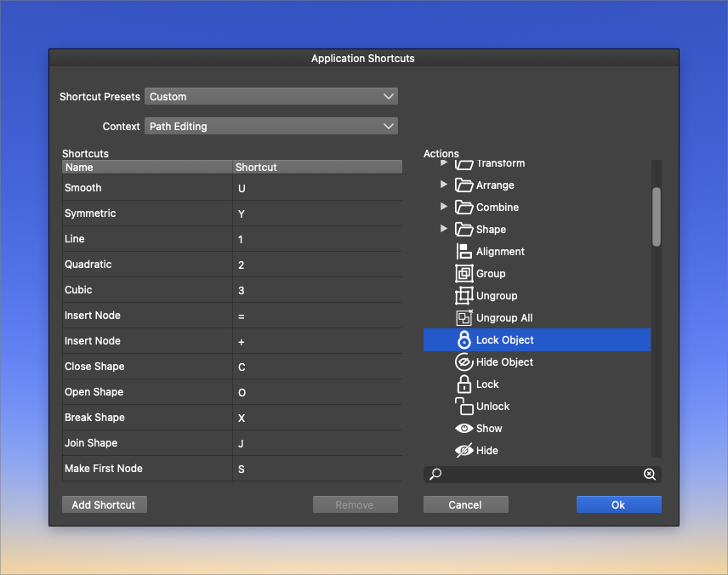Open the Context dropdown set to Path Editing
The height and width of the screenshot is (575, 728).
pos(271,127)
